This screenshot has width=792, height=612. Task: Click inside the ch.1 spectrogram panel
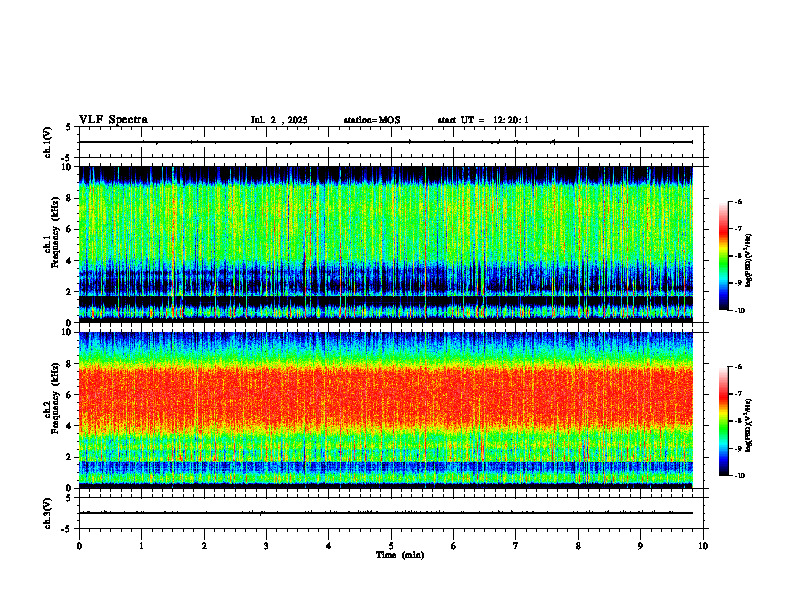pyautogui.click(x=386, y=244)
